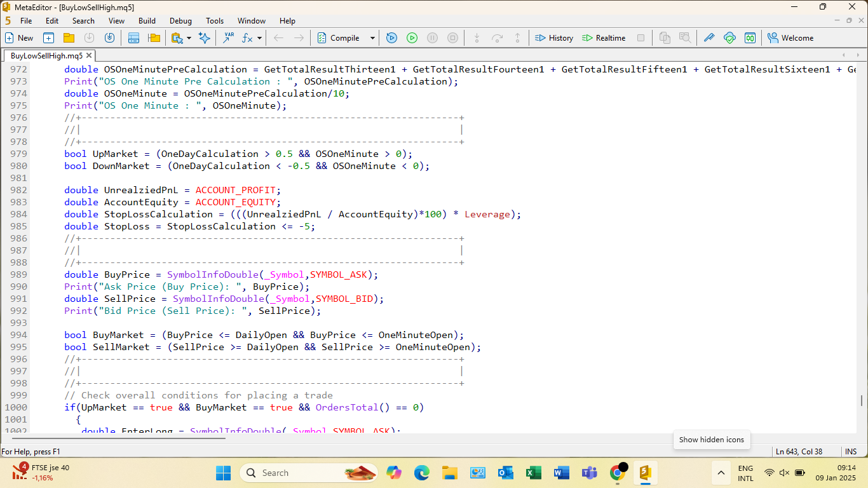Open the File menu

coord(26,21)
